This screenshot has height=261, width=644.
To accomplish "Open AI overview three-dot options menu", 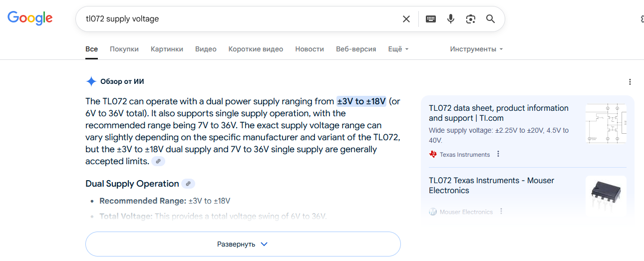I will [x=630, y=82].
